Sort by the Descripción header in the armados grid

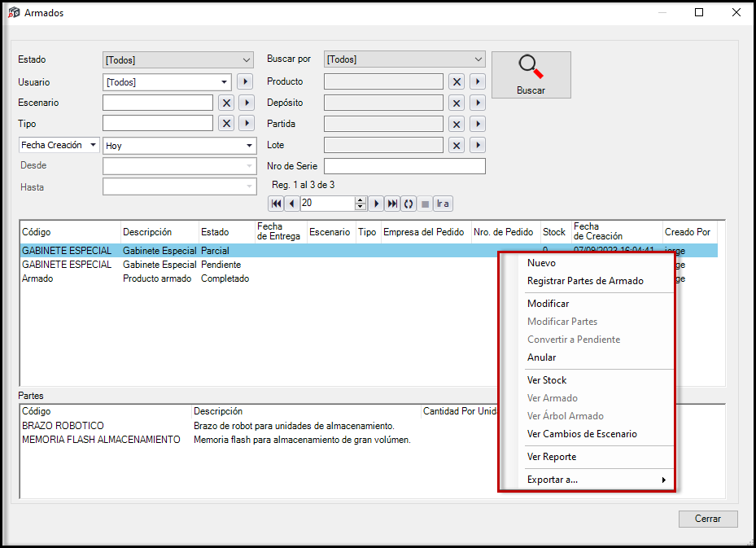160,232
